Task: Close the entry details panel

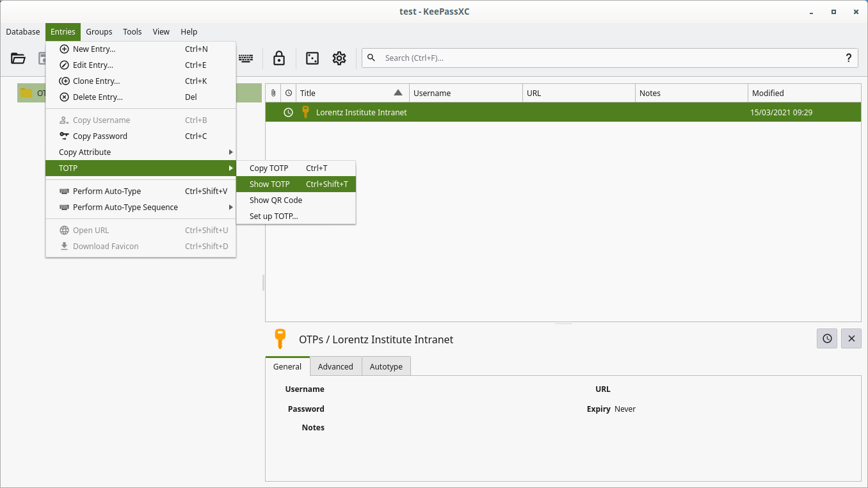Action: (851, 339)
